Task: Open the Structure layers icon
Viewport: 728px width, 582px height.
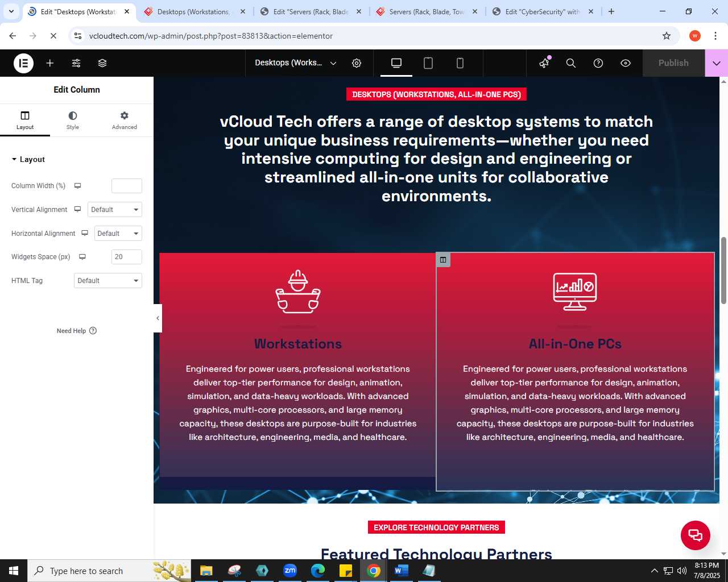Action: tap(102, 63)
